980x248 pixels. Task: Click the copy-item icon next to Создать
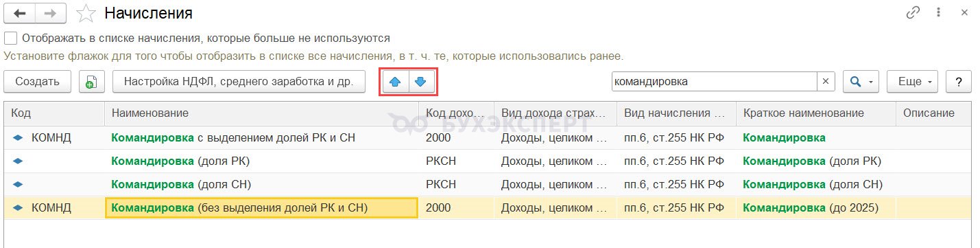91,81
